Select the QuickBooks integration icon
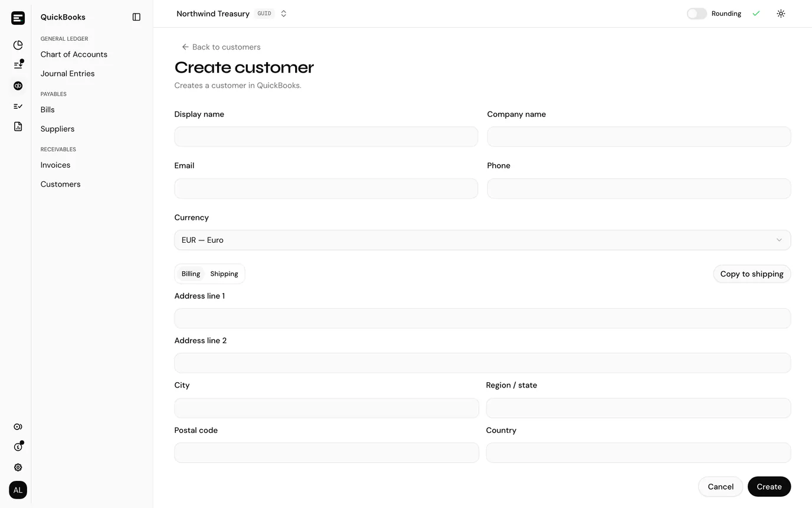 (18, 86)
